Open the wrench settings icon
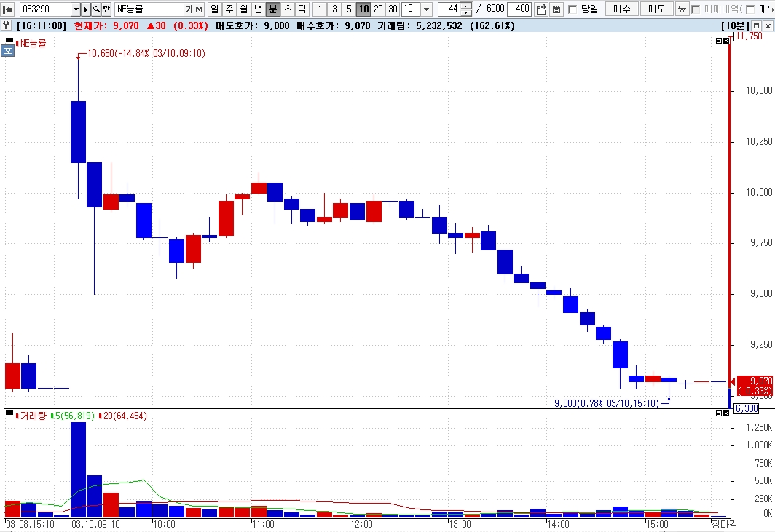Viewport: 775px width, 532px height. 7,25
